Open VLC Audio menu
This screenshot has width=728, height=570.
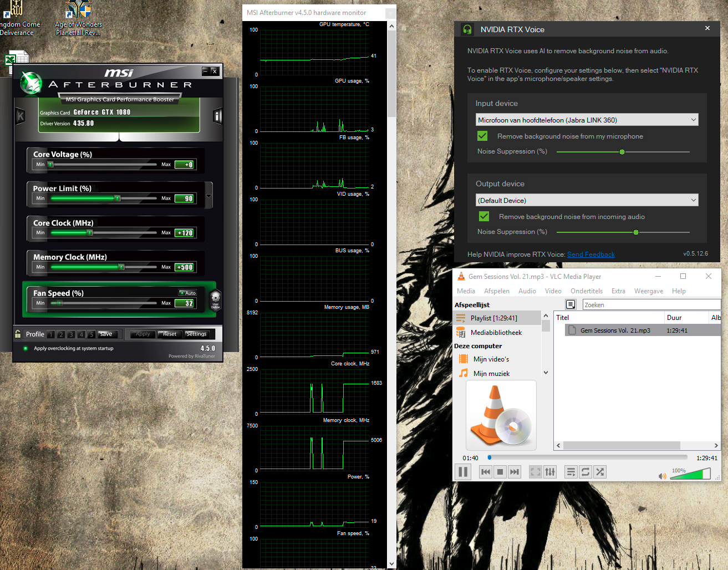(x=527, y=291)
